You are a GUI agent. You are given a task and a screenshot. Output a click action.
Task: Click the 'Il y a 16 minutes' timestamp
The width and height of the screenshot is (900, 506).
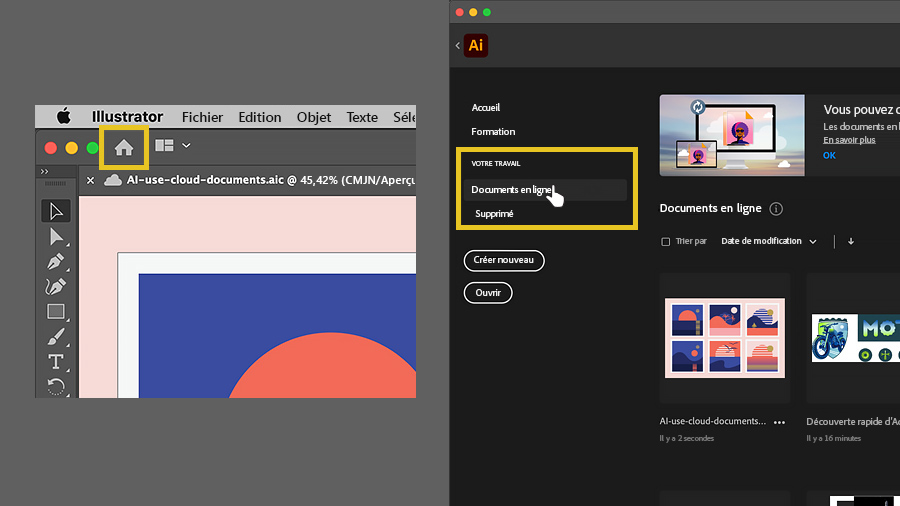point(833,438)
